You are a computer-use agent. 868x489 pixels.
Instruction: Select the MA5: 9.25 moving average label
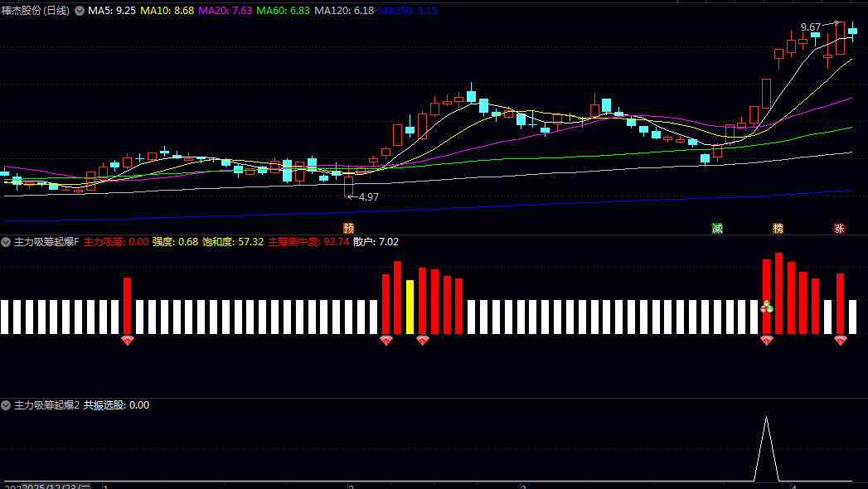112,11
